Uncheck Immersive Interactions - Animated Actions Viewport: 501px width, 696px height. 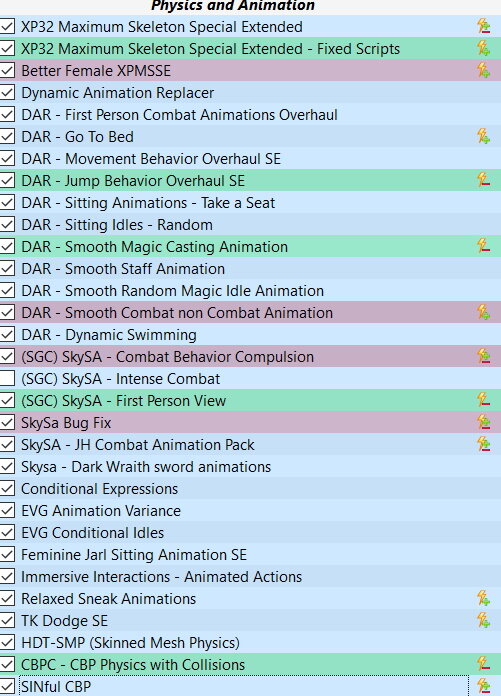tap(7, 577)
